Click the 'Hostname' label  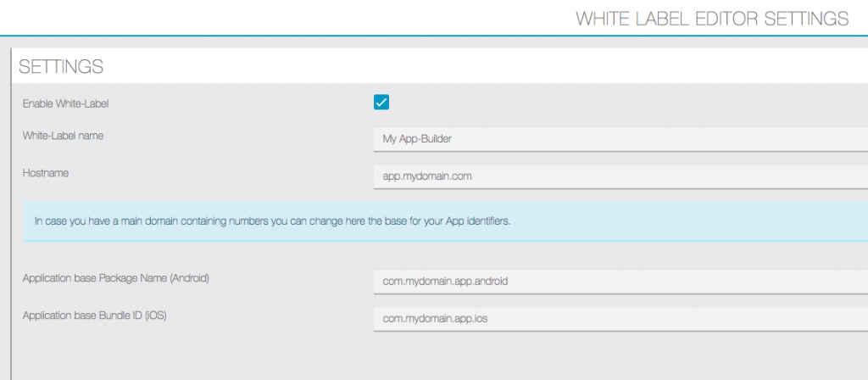tap(46, 172)
